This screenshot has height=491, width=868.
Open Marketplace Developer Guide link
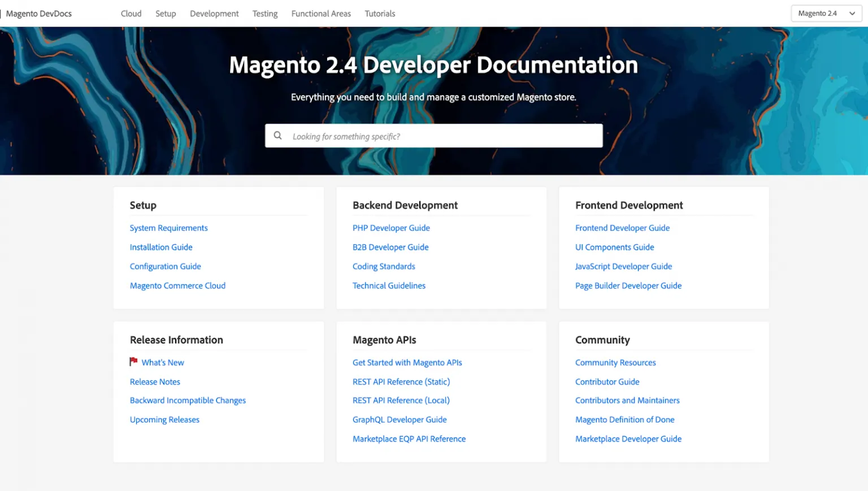628,438
